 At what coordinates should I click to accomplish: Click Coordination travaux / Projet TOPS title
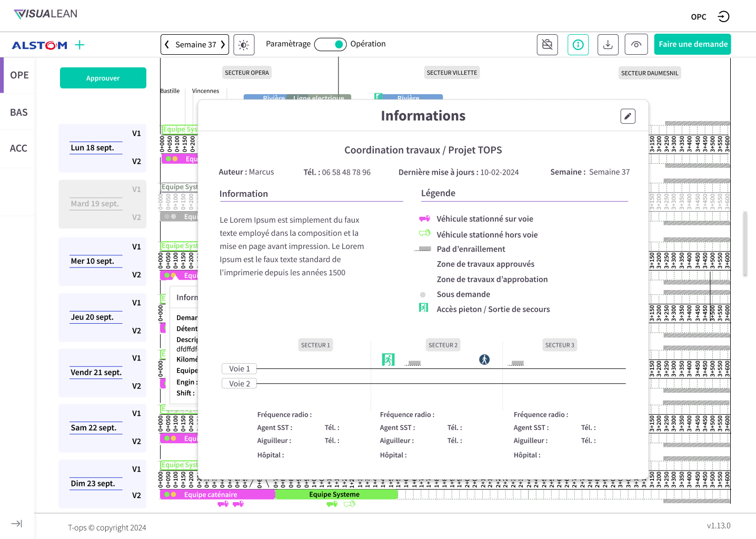pos(423,150)
